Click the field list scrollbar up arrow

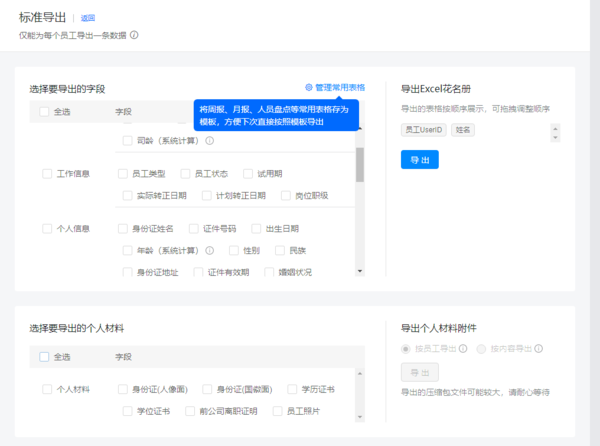click(x=360, y=129)
